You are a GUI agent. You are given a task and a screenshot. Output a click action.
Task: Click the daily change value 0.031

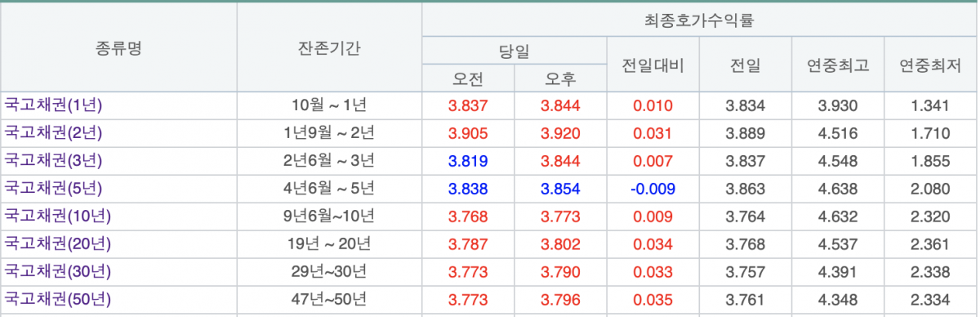click(x=653, y=132)
